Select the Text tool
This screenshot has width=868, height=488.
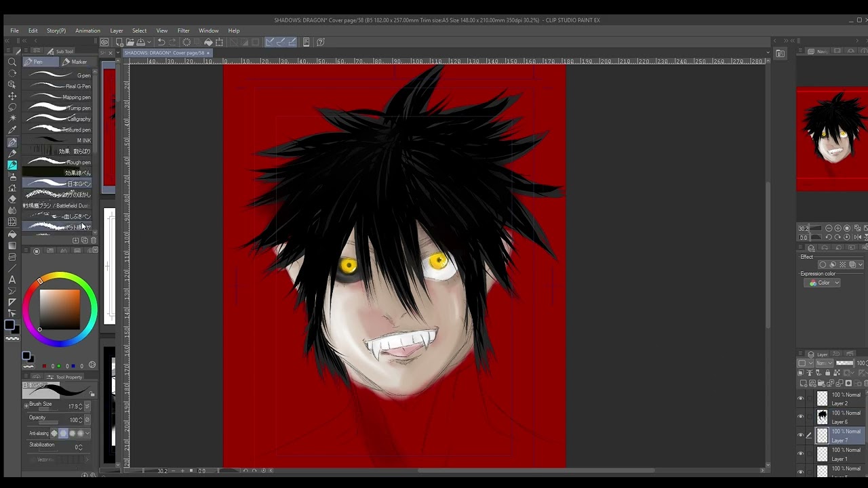coord(12,279)
